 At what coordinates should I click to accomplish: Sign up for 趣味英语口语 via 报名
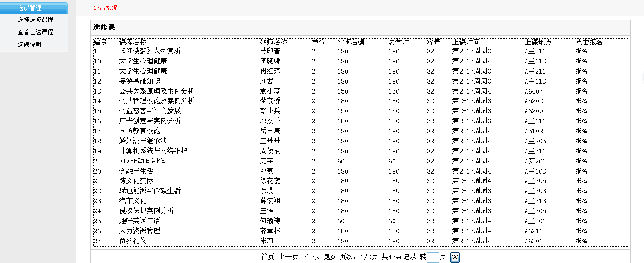point(581,221)
